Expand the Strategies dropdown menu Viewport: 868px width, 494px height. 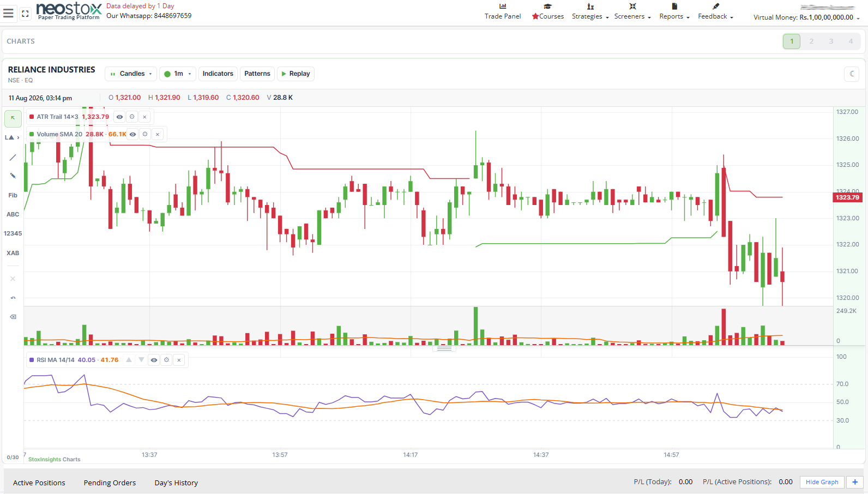point(590,11)
